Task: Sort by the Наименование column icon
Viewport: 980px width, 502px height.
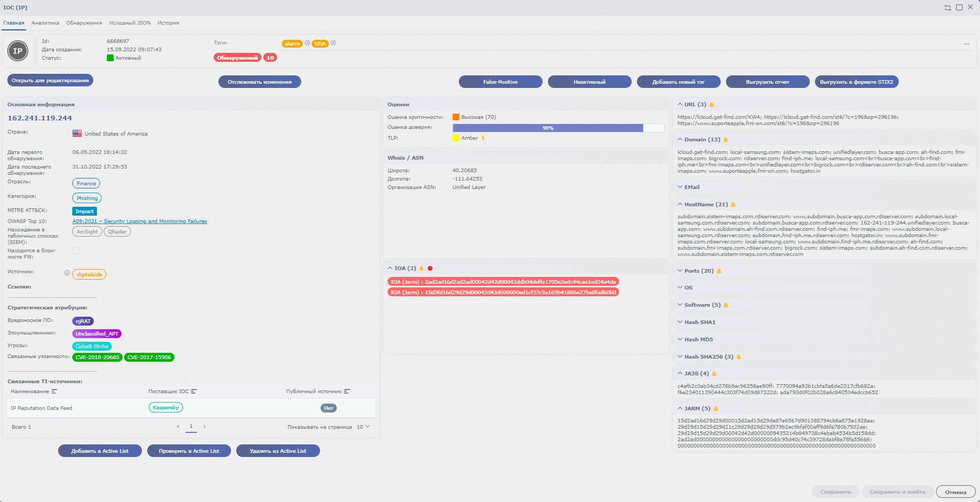Action: click(54, 392)
